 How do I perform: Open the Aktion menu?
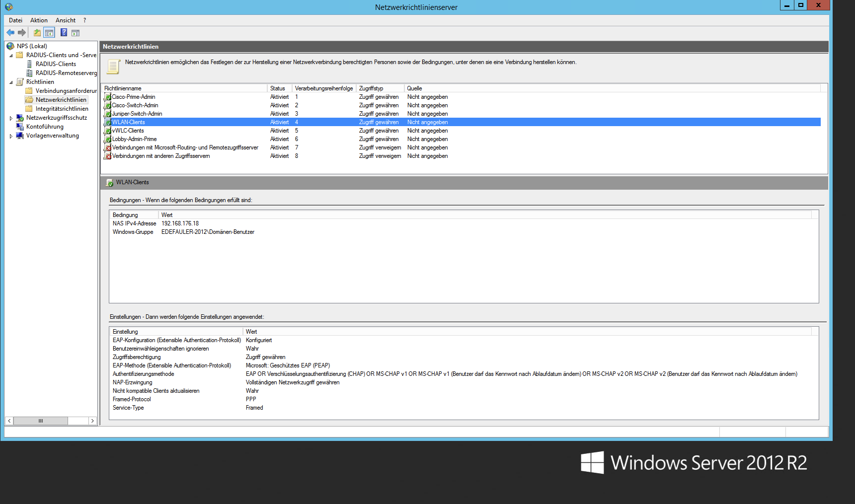coord(39,20)
